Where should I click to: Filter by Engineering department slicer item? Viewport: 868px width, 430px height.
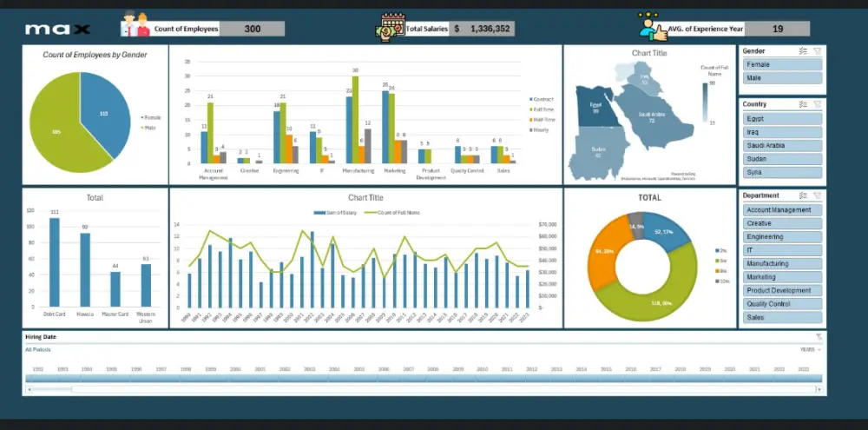click(782, 236)
